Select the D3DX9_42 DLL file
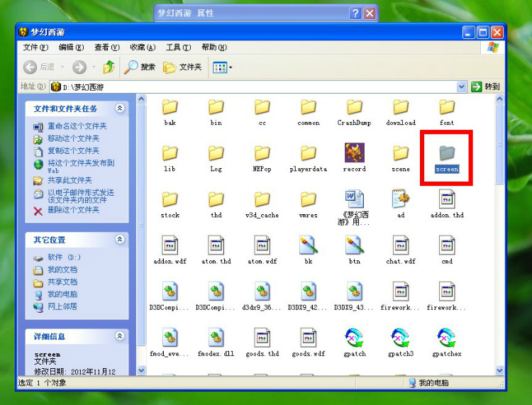This screenshot has width=532, height=405. click(308, 296)
